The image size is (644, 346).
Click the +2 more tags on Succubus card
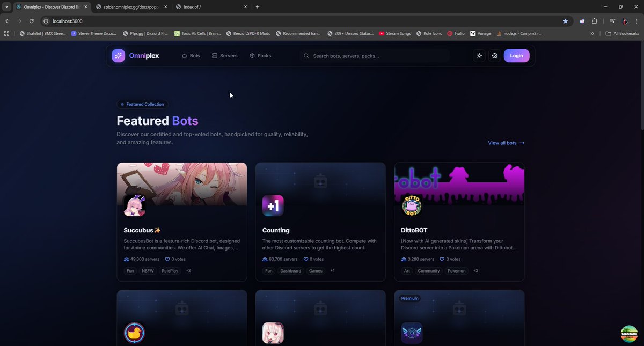[188, 271]
